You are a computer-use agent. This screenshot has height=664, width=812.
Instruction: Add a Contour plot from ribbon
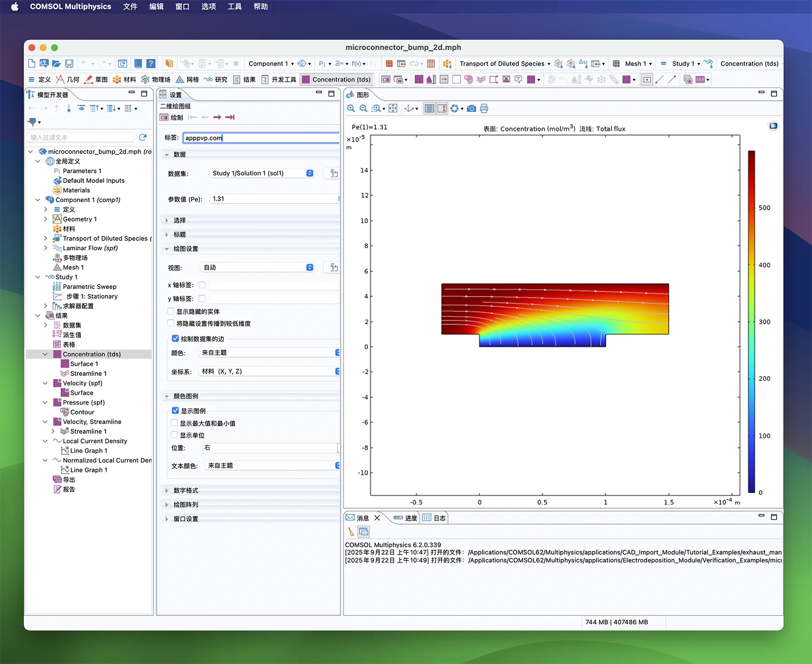pyautogui.click(x=469, y=80)
